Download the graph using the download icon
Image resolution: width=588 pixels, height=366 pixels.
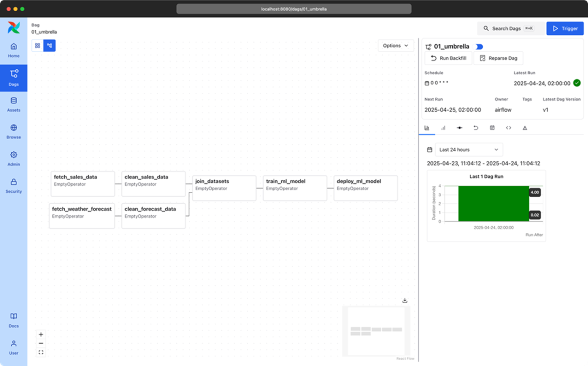point(405,301)
